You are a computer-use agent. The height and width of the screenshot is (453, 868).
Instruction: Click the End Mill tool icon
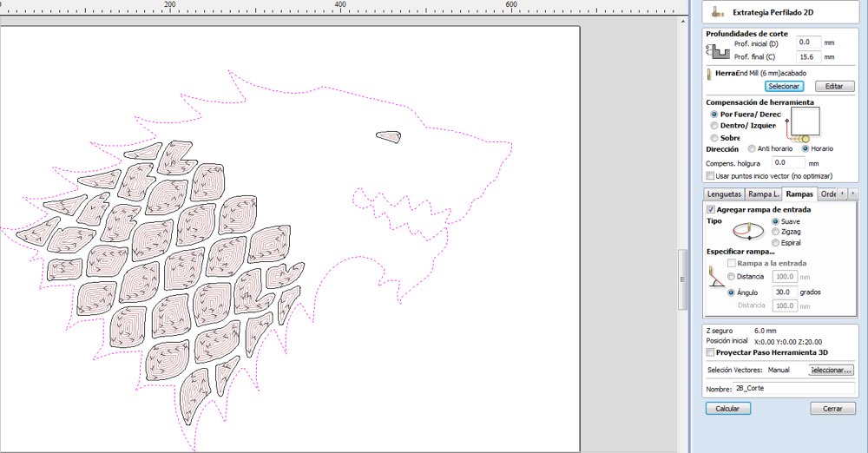709,74
